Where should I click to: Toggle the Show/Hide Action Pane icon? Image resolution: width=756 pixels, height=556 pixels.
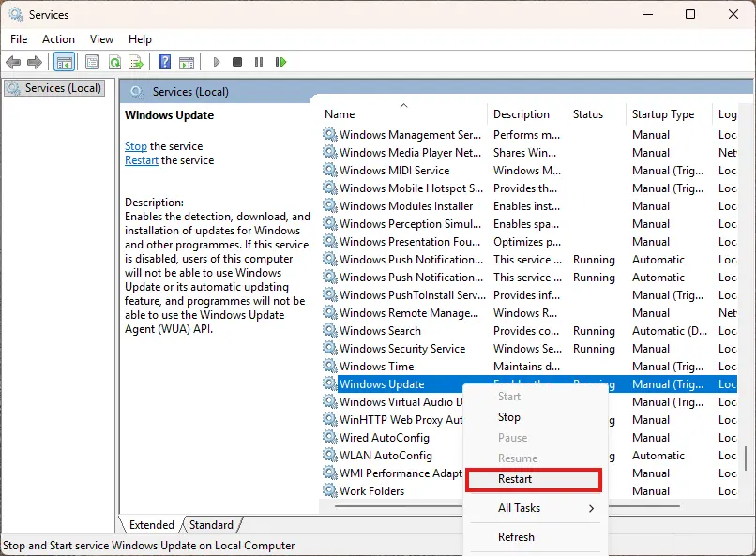(x=187, y=62)
